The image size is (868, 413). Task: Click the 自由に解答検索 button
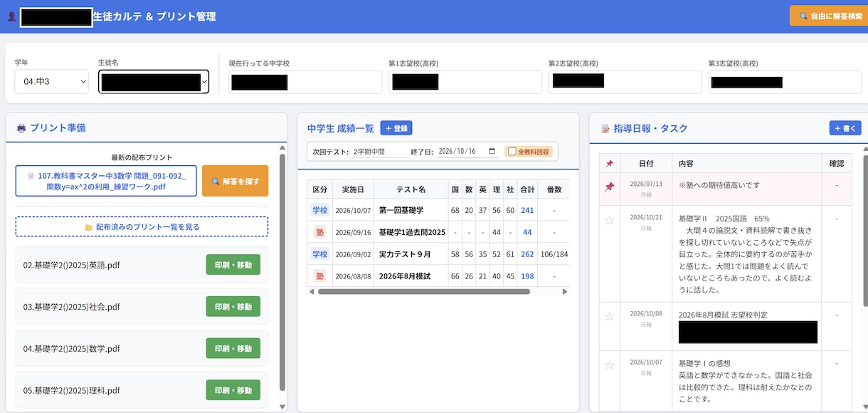coord(828,16)
